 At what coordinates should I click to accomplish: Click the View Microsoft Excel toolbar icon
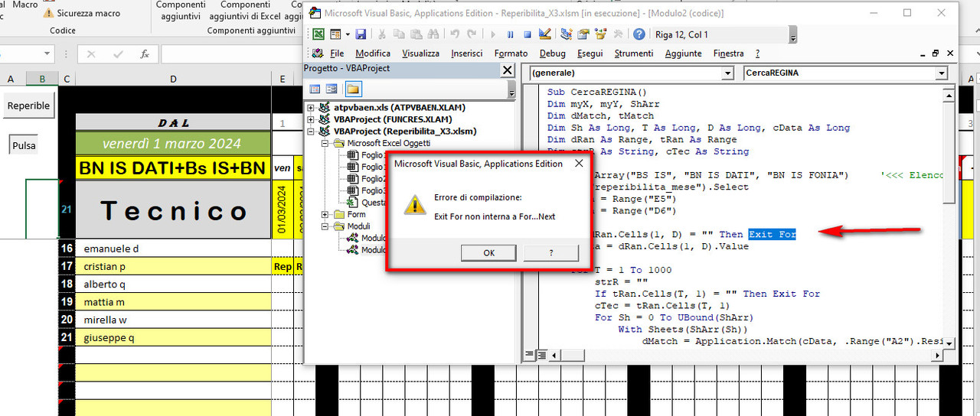(x=318, y=34)
